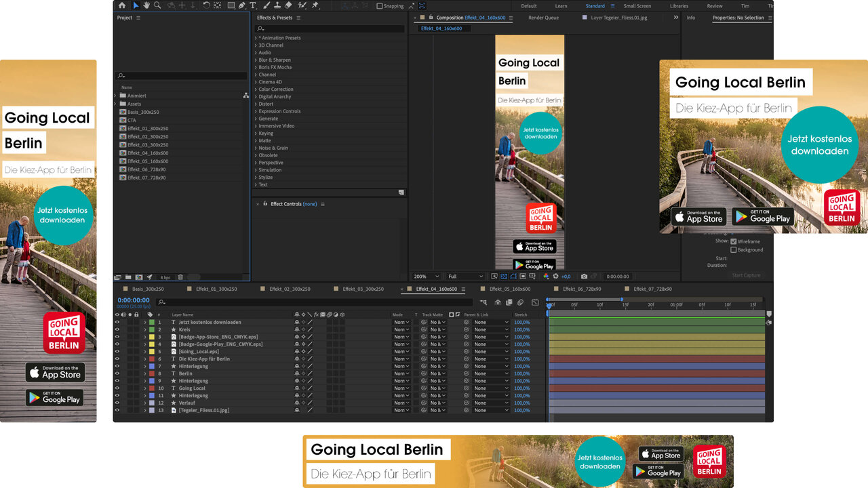The image size is (868, 488).
Task: Click the timeline layer search field
Action: point(315,302)
